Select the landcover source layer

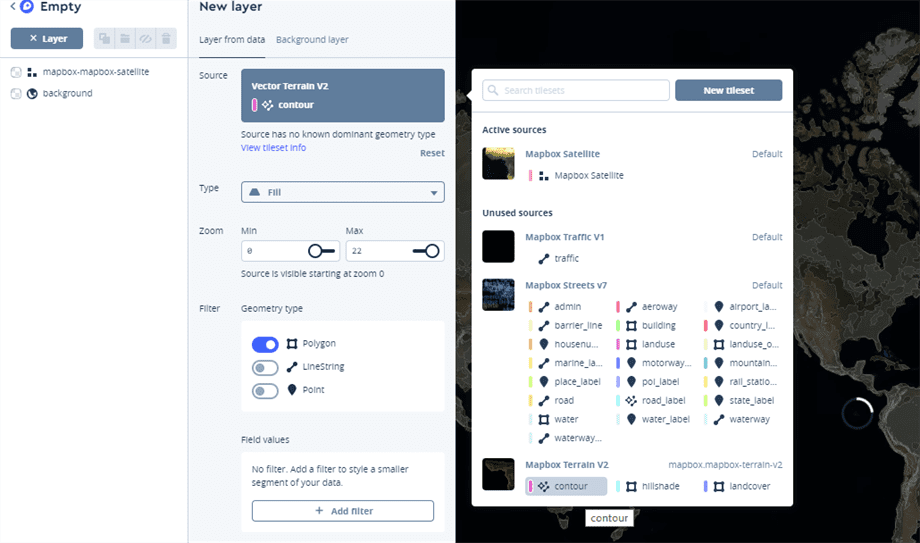(x=742, y=486)
